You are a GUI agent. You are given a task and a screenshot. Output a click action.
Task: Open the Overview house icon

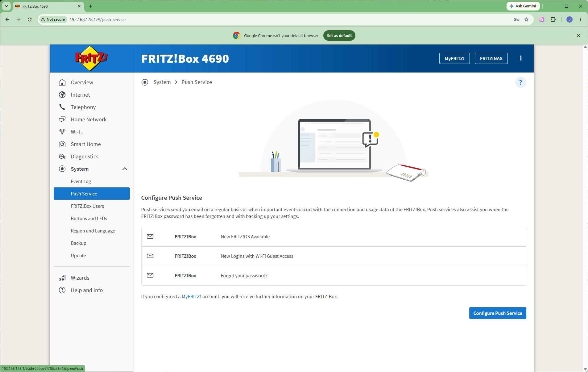[x=62, y=82]
